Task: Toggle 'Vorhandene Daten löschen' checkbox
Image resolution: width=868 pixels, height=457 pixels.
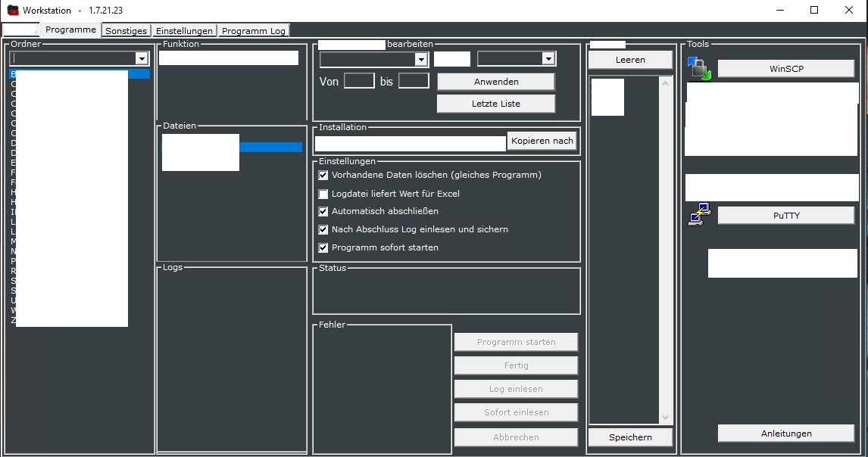Action: coord(323,175)
